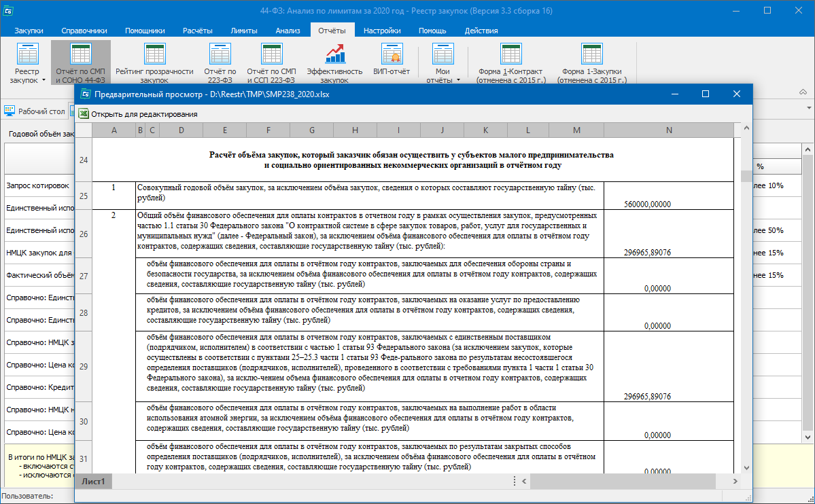Collapse the ribbon with the chevron
This screenshot has height=504, width=815.
(x=803, y=92)
